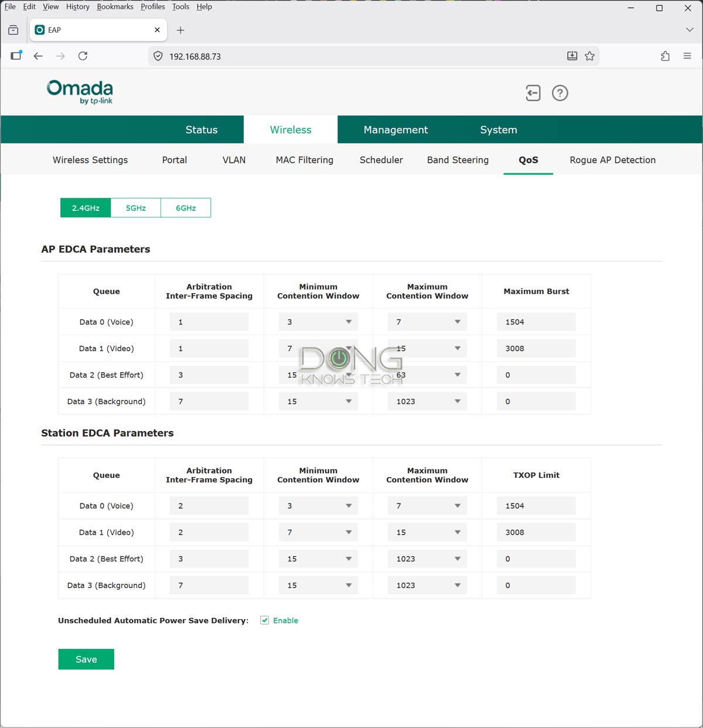Open the Firefox hamburger application menu

point(687,56)
